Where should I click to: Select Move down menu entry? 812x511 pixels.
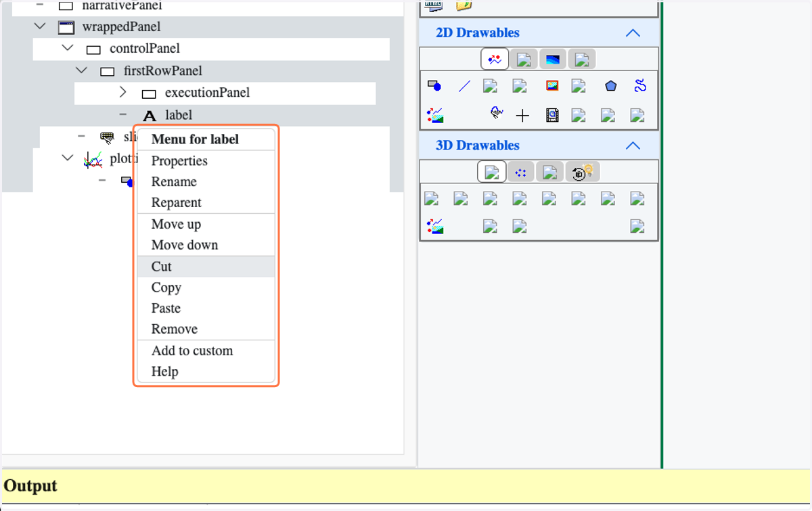tap(206, 246)
